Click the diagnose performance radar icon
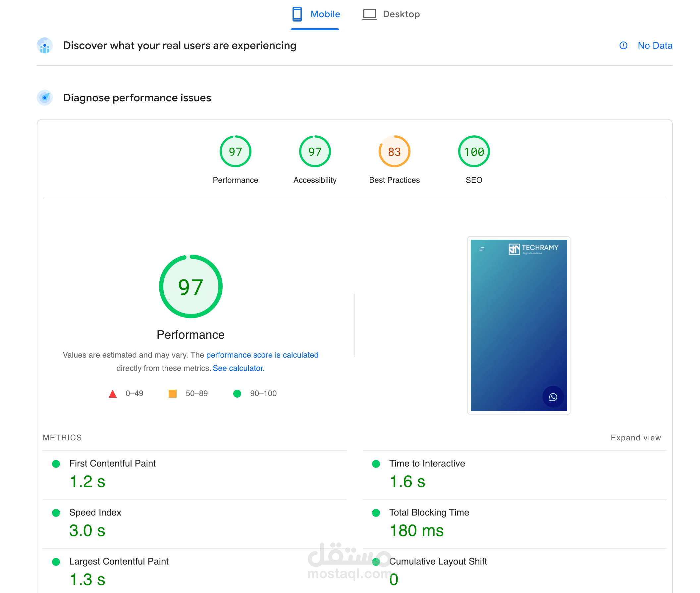700x593 pixels. coord(45,98)
